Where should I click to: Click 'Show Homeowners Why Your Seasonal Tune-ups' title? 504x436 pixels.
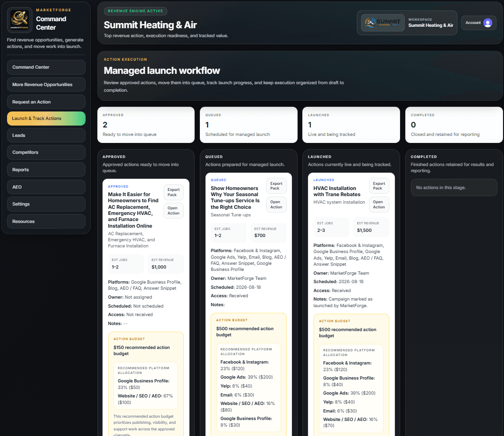click(x=235, y=198)
